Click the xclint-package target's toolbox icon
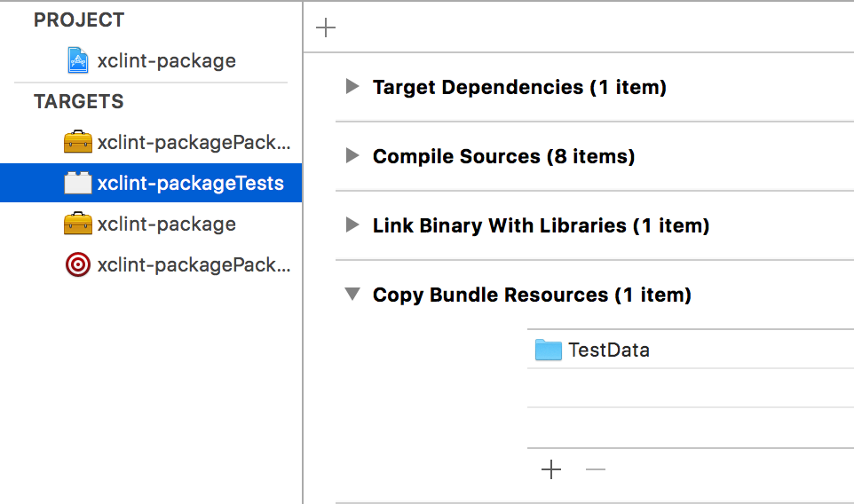Viewport: 854px width, 504px height. tap(78, 224)
